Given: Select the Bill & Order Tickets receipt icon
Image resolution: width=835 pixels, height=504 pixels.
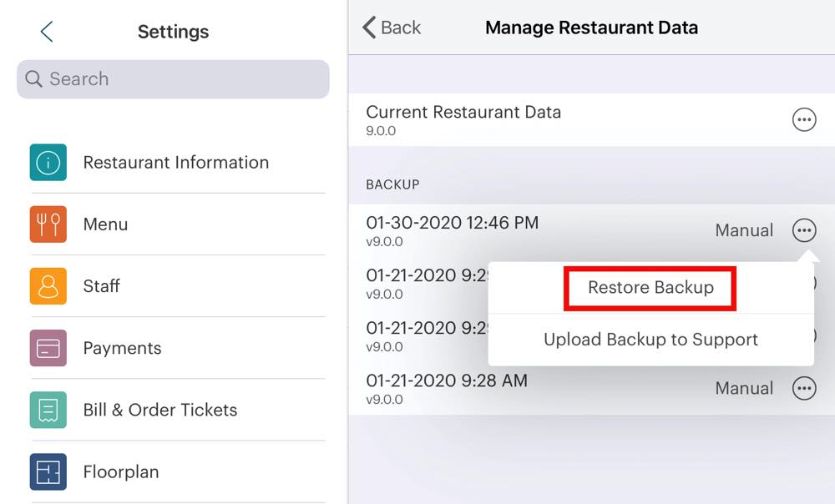Looking at the screenshot, I should click(x=47, y=410).
